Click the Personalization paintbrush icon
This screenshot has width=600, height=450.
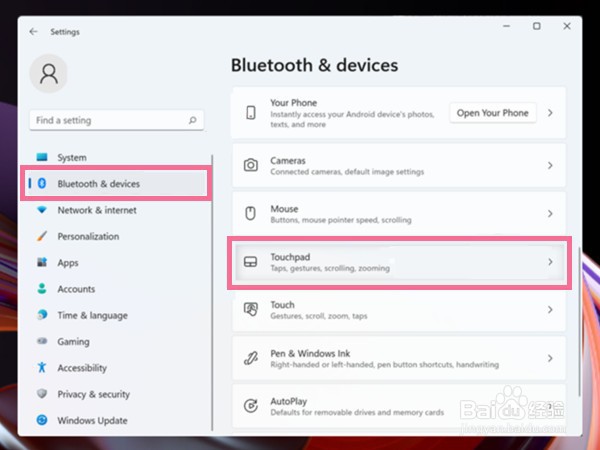[42, 236]
